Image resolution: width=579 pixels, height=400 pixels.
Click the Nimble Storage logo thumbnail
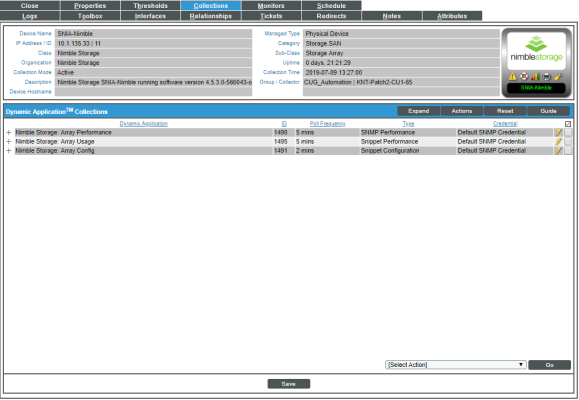click(x=536, y=51)
